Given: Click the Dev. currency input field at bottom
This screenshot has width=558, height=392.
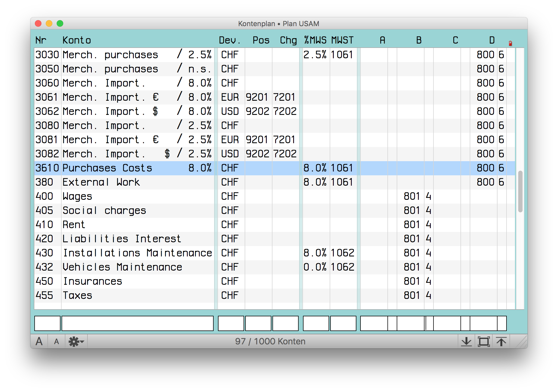Looking at the screenshot, I should [231, 323].
